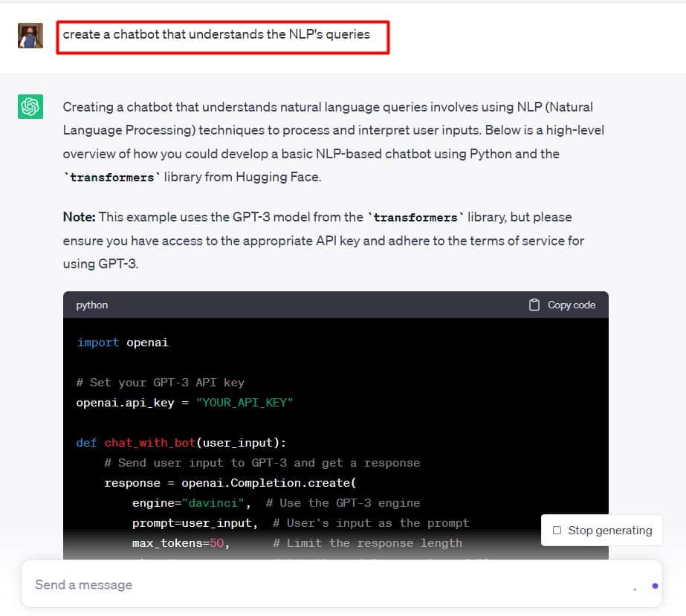This screenshot has height=616, width=686.
Task: Click the user profile avatar
Action: (30, 36)
